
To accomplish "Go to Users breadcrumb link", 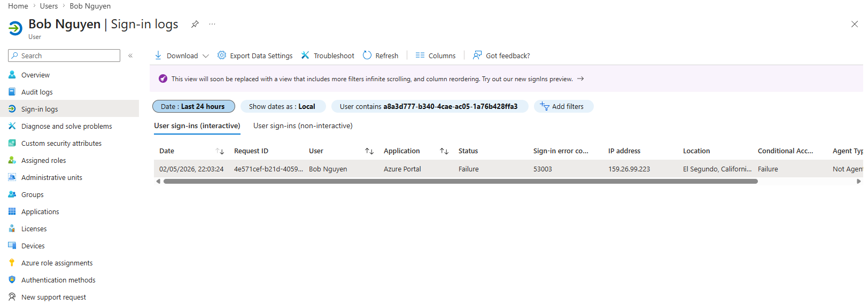I will pyautogui.click(x=49, y=6).
